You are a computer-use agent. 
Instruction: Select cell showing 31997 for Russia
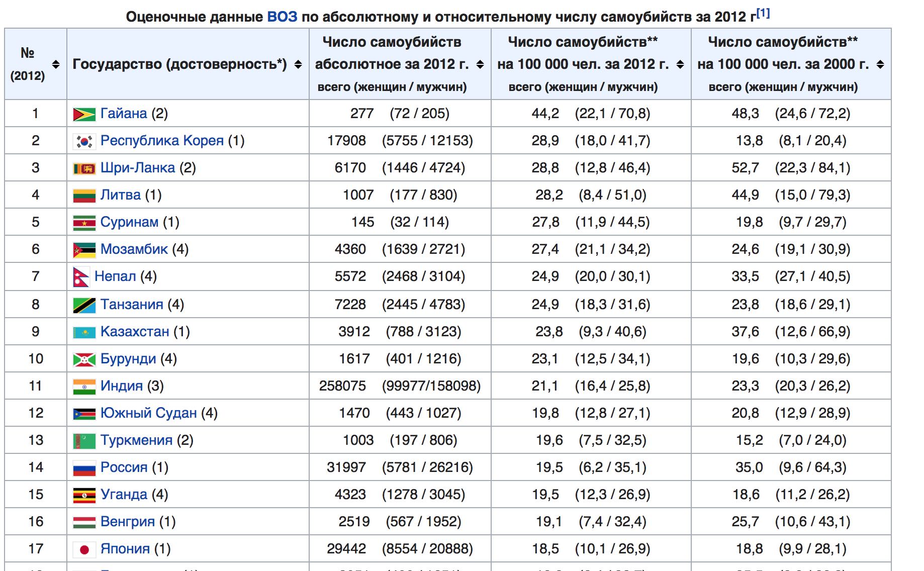400,467
